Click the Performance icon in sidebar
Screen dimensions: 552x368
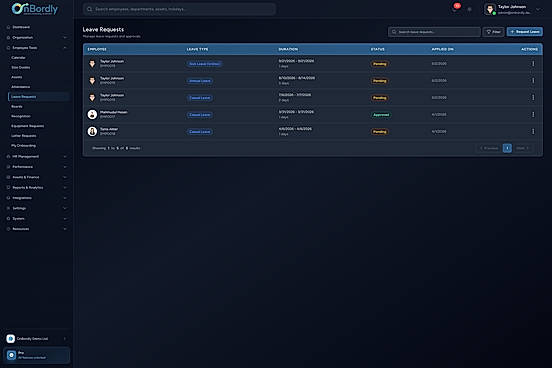(8, 167)
